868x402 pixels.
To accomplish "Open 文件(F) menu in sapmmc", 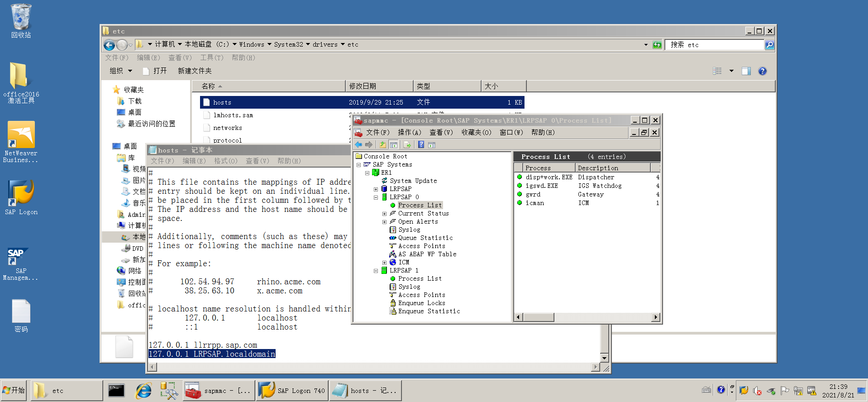I will pyautogui.click(x=377, y=133).
